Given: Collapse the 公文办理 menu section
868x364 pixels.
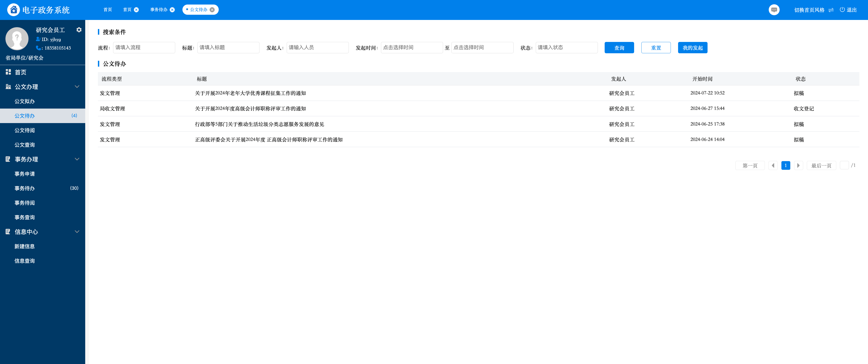Looking at the screenshot, I should coord(77,87).
